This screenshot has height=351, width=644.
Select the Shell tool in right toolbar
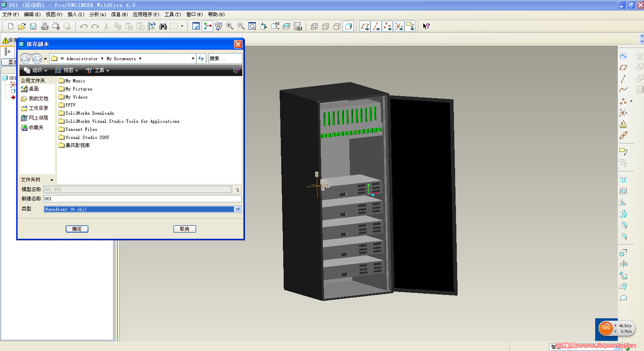[x=623, y=191]
